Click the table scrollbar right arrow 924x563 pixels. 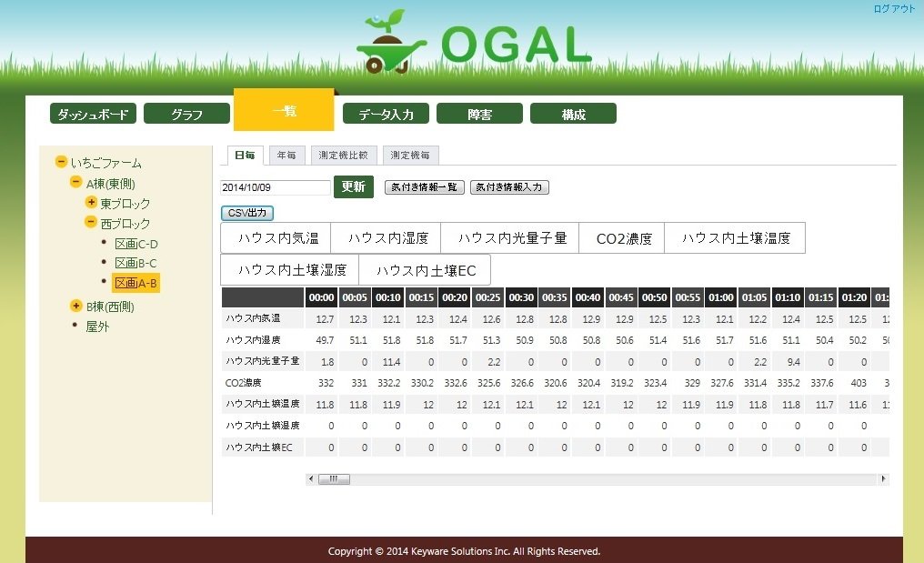tap(884, 479)
